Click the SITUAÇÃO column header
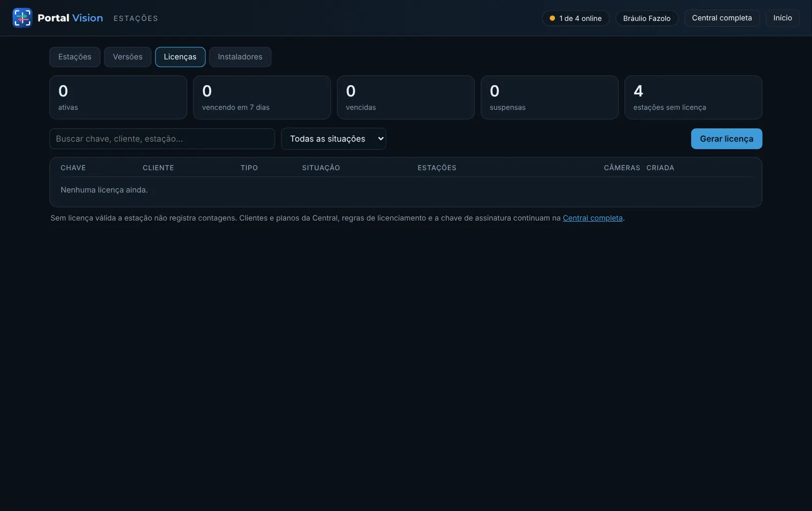 321,167
